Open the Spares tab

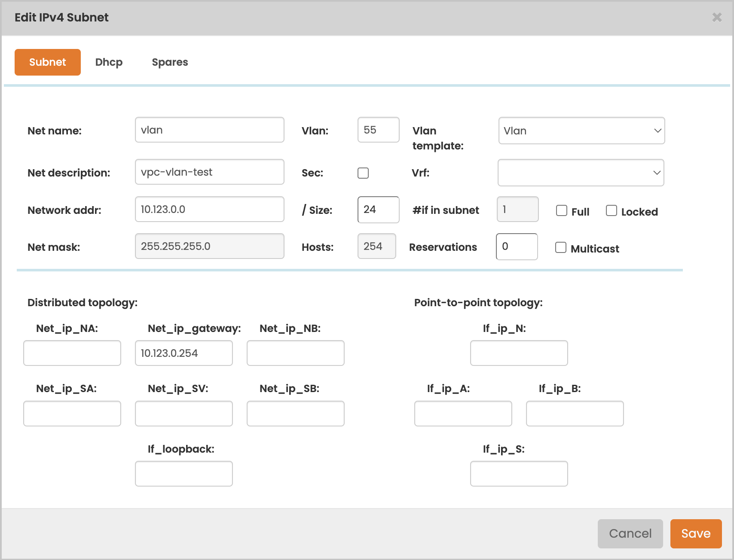(170, 62)
